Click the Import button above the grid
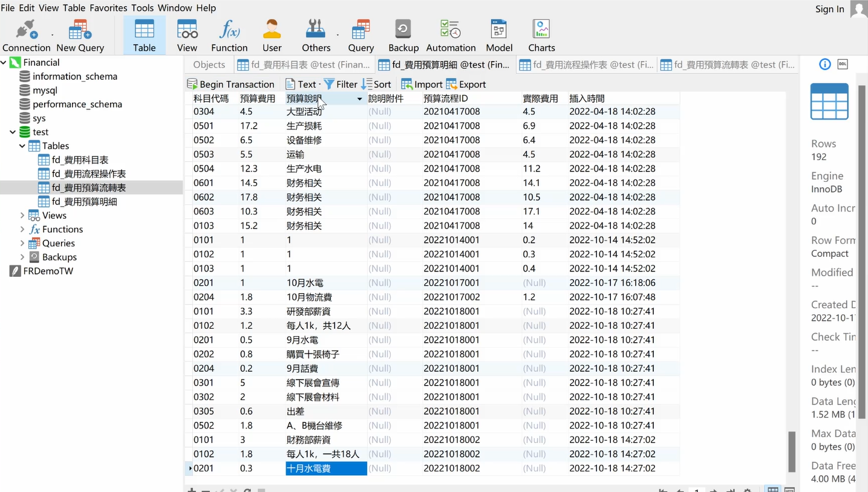 click(x=422, y=84)
